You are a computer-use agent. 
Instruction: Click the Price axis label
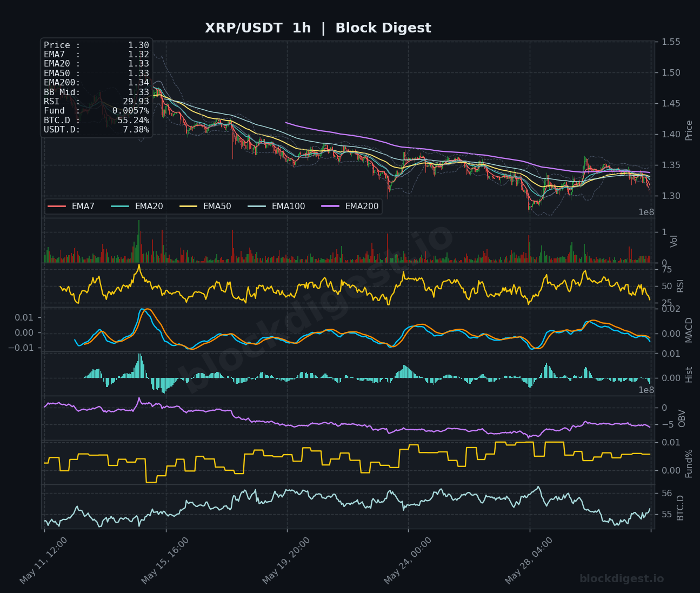(689, 130)
